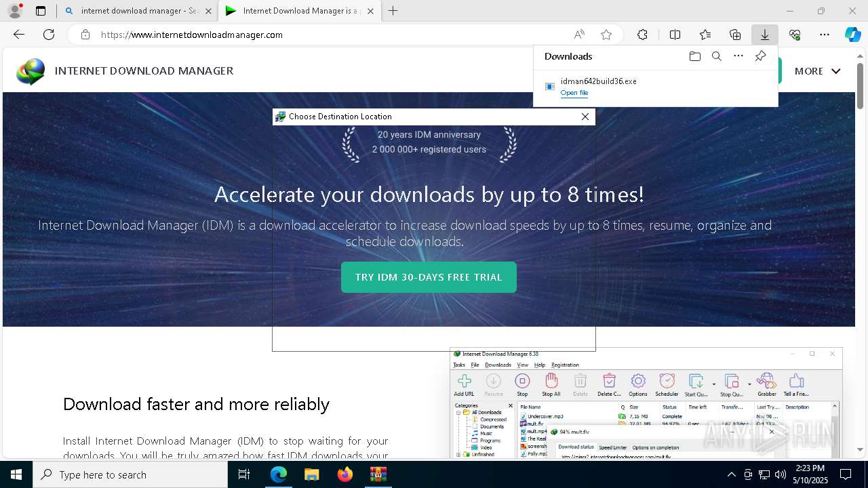
Task: Show hidden system tray icons
Action: pos(731,474)
